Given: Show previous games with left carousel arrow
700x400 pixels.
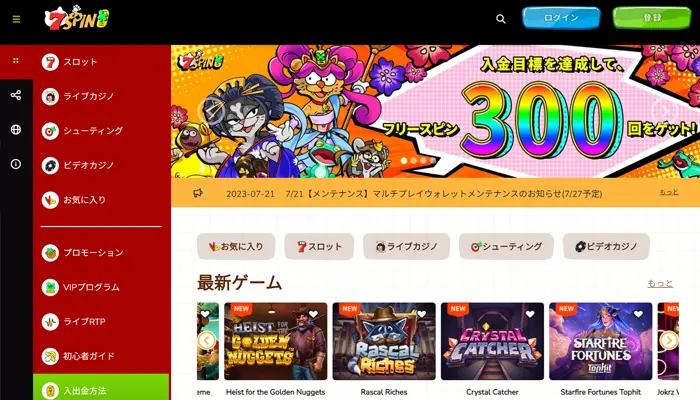Looking at the screenshot, I should click(x=206, y=341).
